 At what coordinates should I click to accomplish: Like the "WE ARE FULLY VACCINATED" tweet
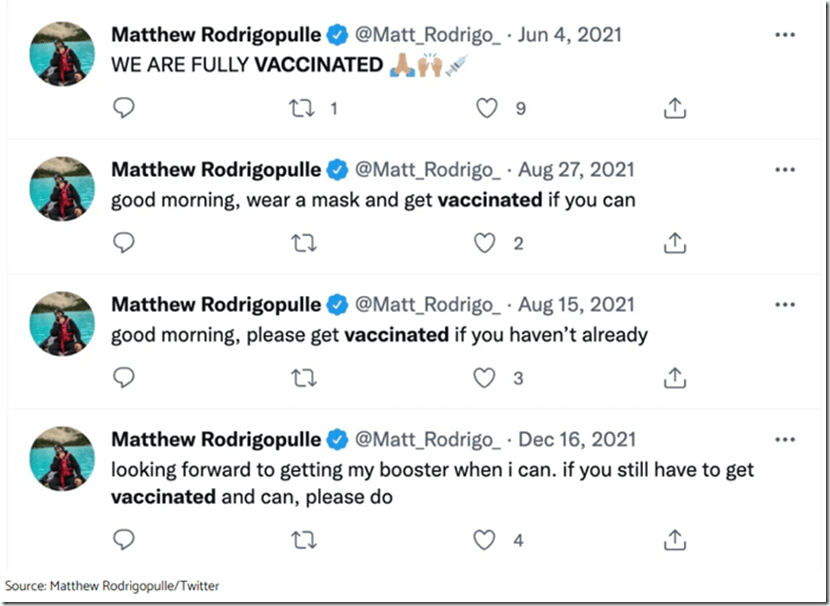486,108
